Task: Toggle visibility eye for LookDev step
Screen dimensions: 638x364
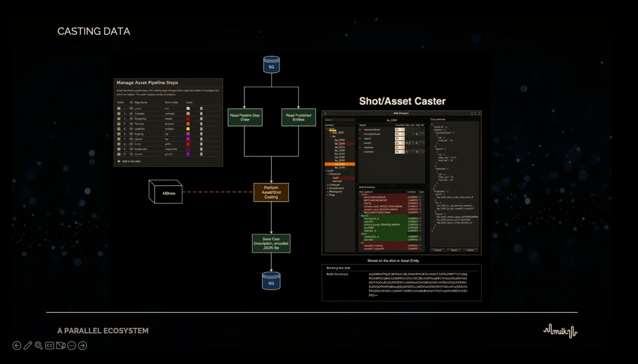Action: pyautogui.click(x=131, y=129)
